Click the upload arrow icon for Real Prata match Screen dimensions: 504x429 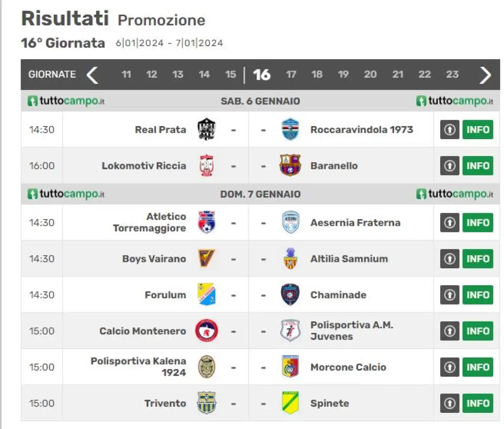tap(450, 130)
